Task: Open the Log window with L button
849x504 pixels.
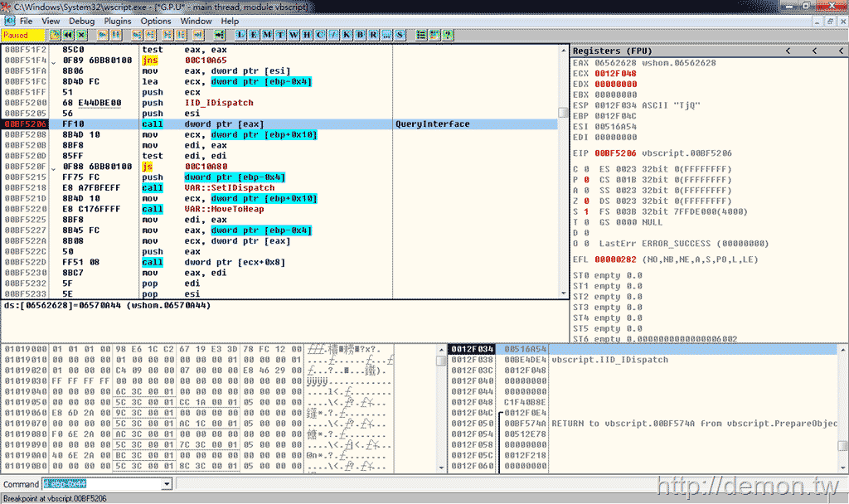Action: point(240,35)
